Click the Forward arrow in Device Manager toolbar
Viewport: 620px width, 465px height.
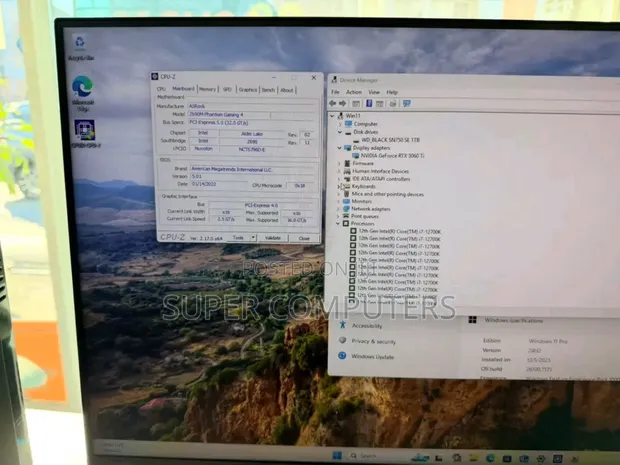[x=342, y=104]
